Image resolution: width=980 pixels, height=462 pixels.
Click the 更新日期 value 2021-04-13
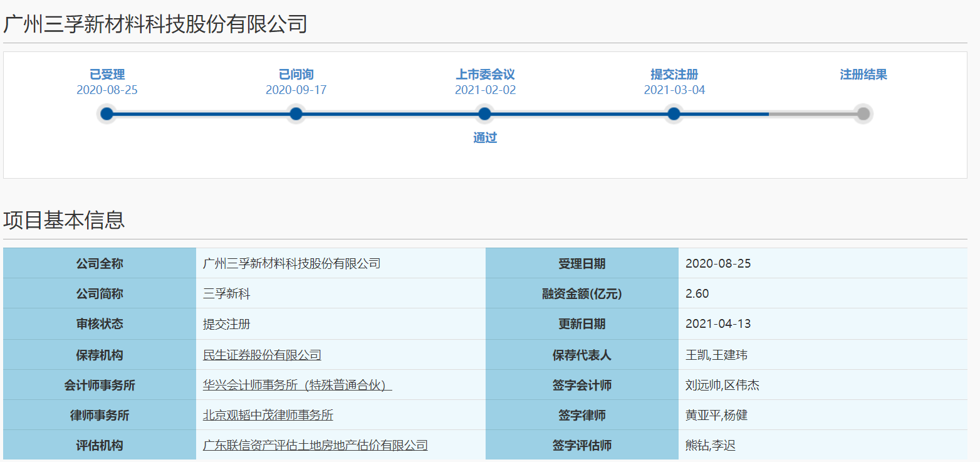717,324
